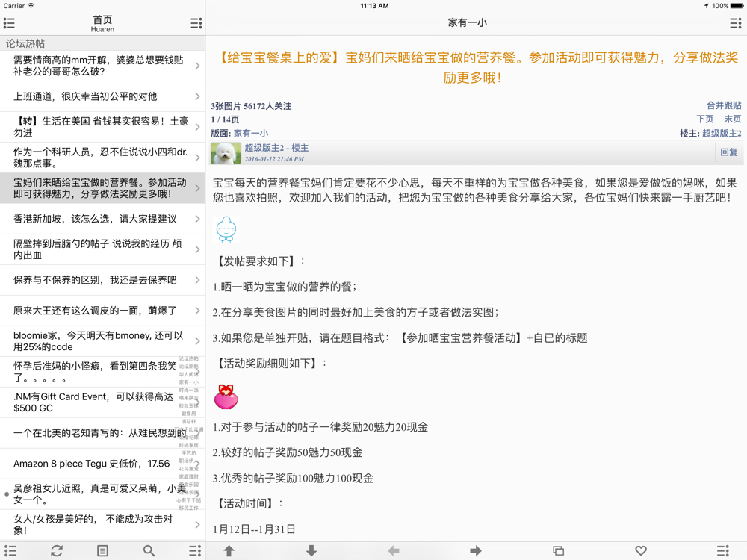Click the 合并跟贴 link
Image resolution: width=747 pixels, height=560 pixels.
click(724, 105)
